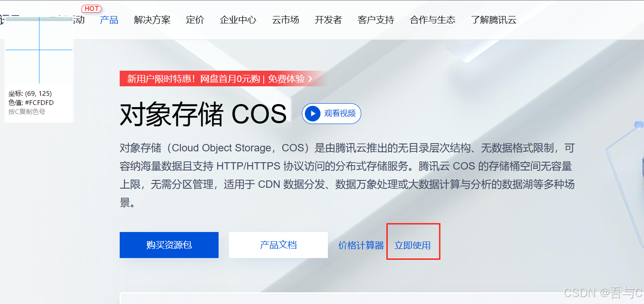644x304 pixels.
Task: Click the arrow on the red promo banner
Action: [x=310, y=78]
